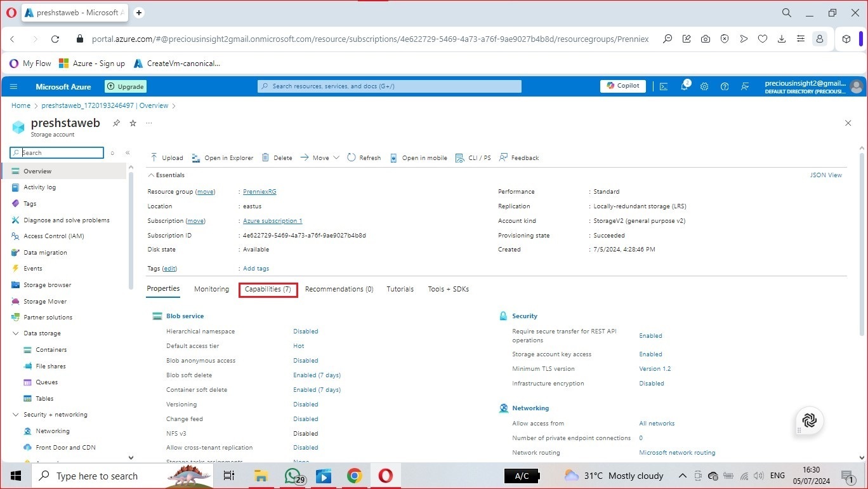Click the Azure global search box
868x489 pixels.
(x=390, y=86)
